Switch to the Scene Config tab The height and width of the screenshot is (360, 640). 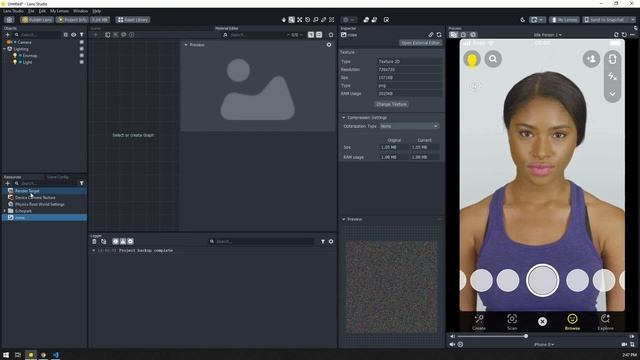58,177
